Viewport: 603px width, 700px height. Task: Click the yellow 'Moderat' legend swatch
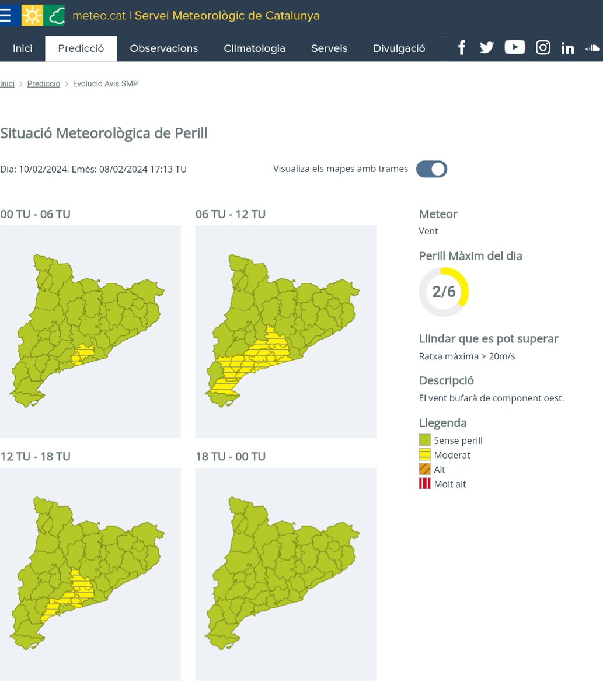coord(424,454)
